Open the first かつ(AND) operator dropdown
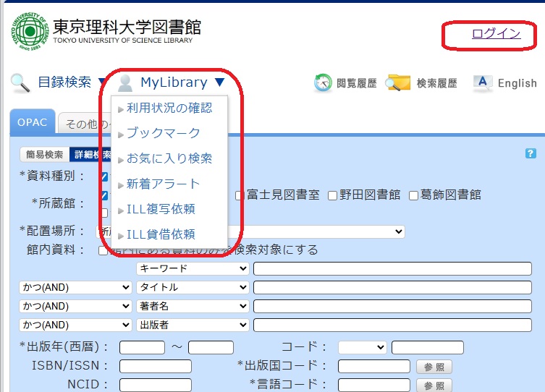 click(75, 287)
